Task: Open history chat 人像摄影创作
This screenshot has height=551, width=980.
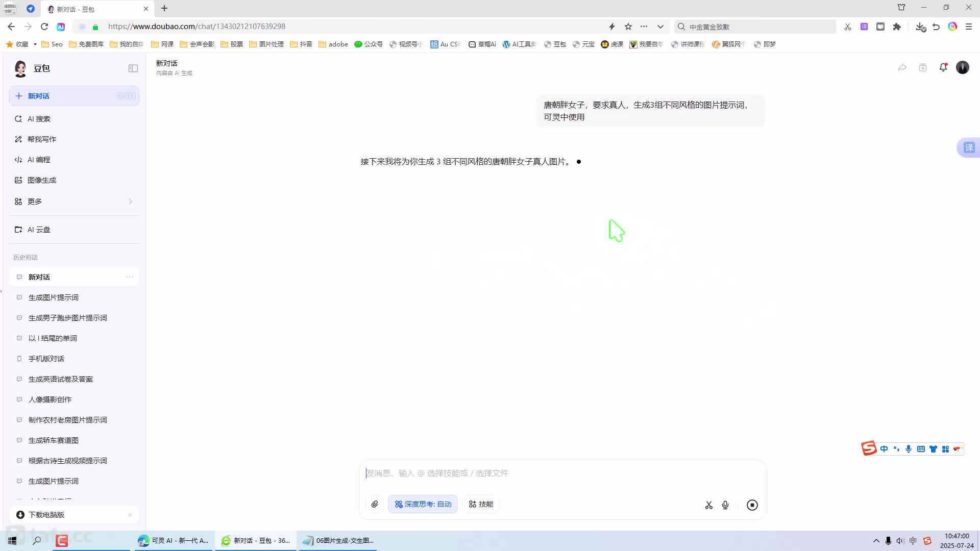Action: [50, 399]
